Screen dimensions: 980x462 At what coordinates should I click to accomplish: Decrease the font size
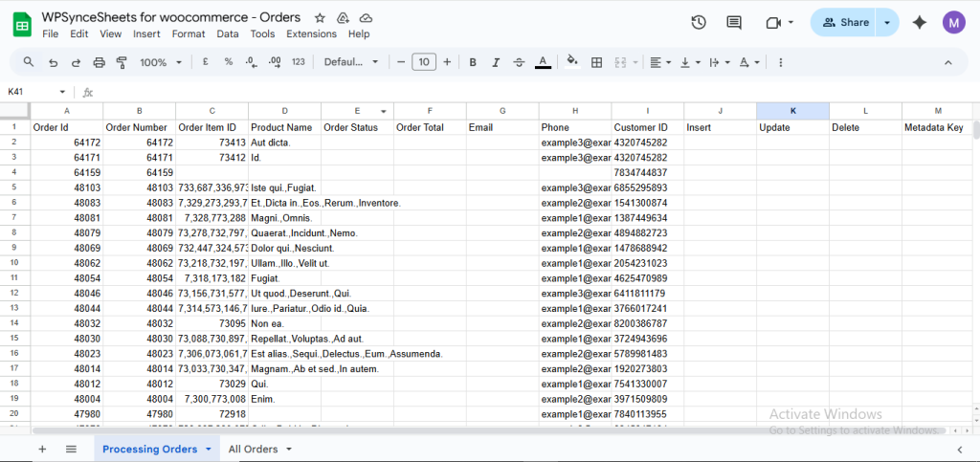point(401,62)
